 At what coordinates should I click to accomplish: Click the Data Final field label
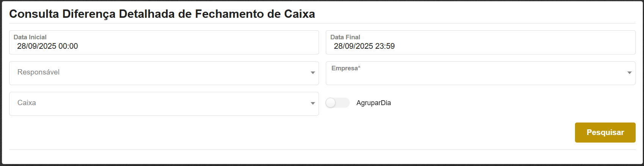345,37
